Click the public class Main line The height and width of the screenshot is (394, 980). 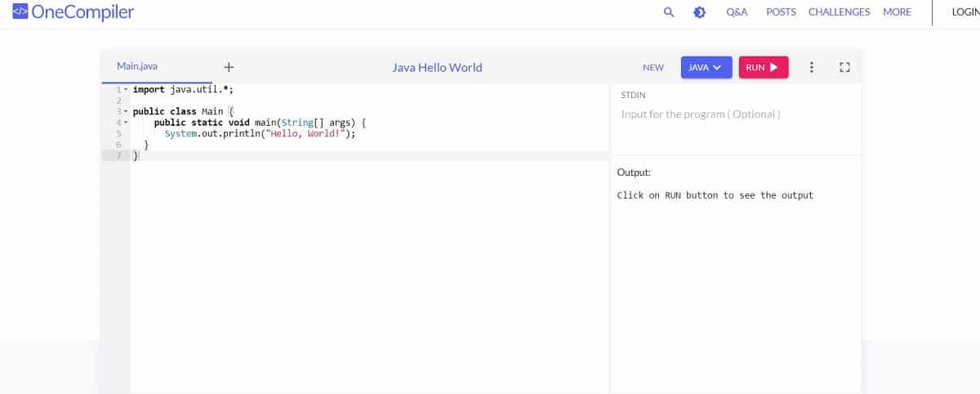pos(184,111)
